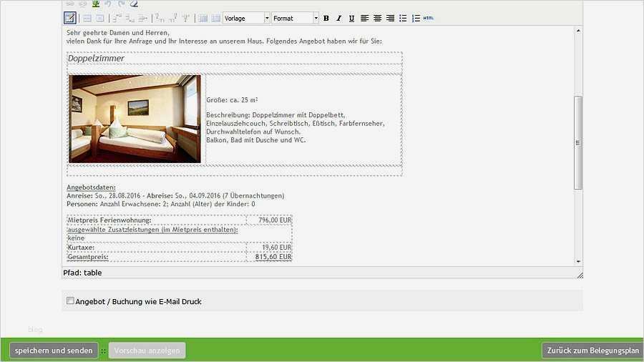The image size is (644, 362).
Task: Open the Vorlage dropdown
Action: point(246,19)
